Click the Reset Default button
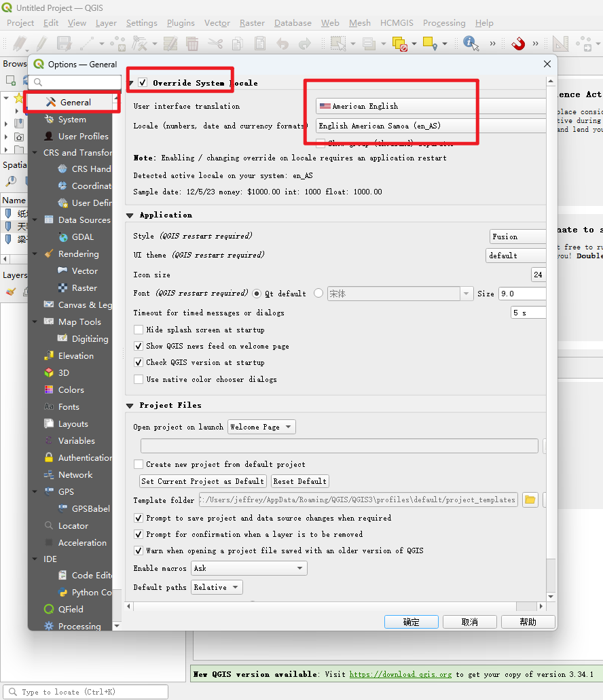This screenshot has height=700, width=603. (x=299, y=481)
